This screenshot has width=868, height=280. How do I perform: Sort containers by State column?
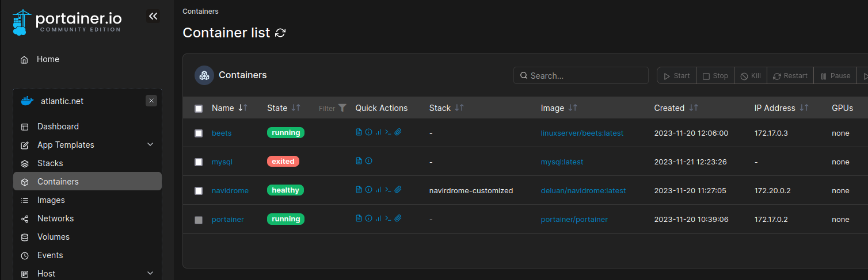[284, 108]
